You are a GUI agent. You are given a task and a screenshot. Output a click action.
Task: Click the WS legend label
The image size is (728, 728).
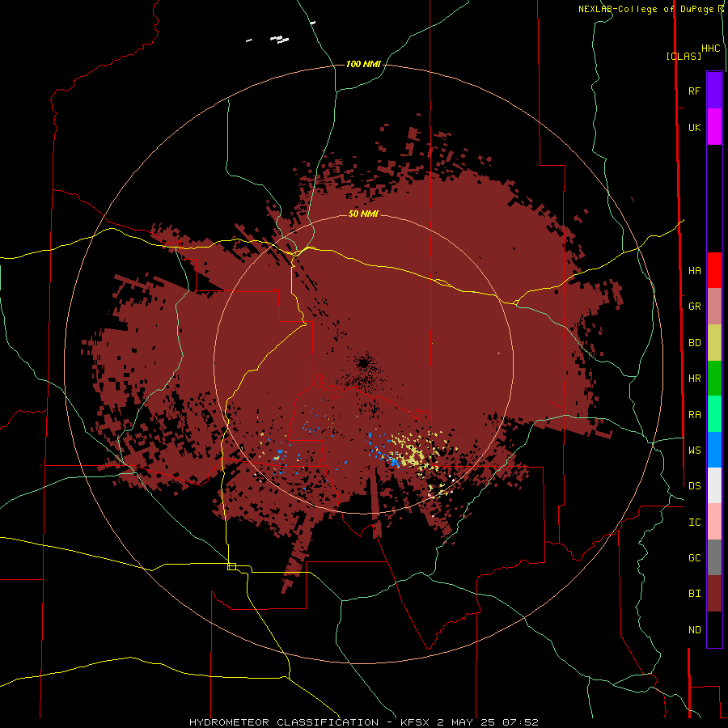pos(694,450)
